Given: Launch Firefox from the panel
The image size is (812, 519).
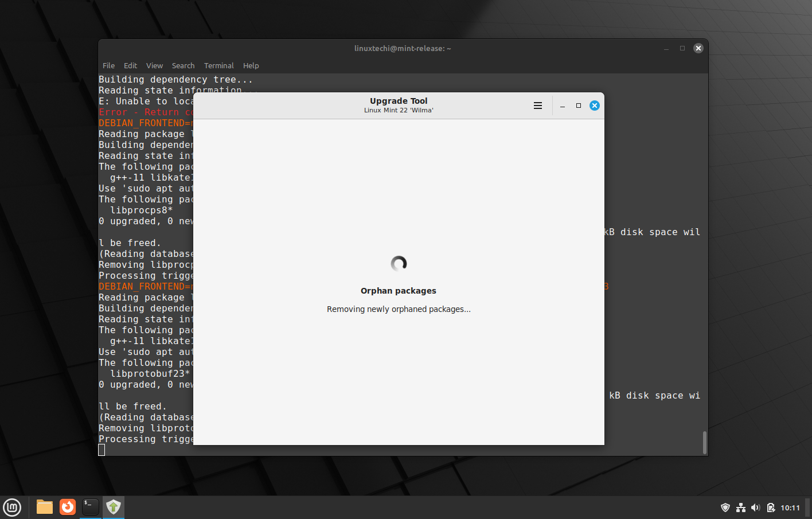Looking at the screenshot, I should tap(68, 507).
